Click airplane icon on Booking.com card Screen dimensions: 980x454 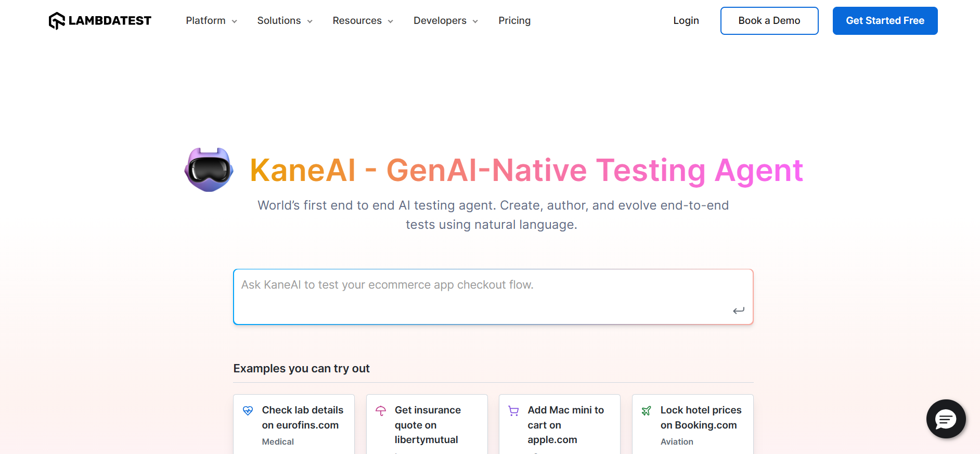click(647, 411)
